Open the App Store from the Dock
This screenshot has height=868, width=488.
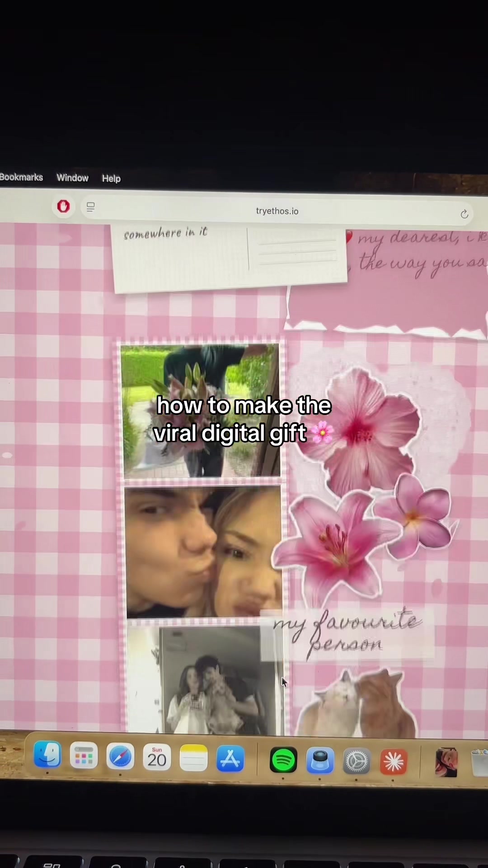pyautogui.click(x=230, y=759)
